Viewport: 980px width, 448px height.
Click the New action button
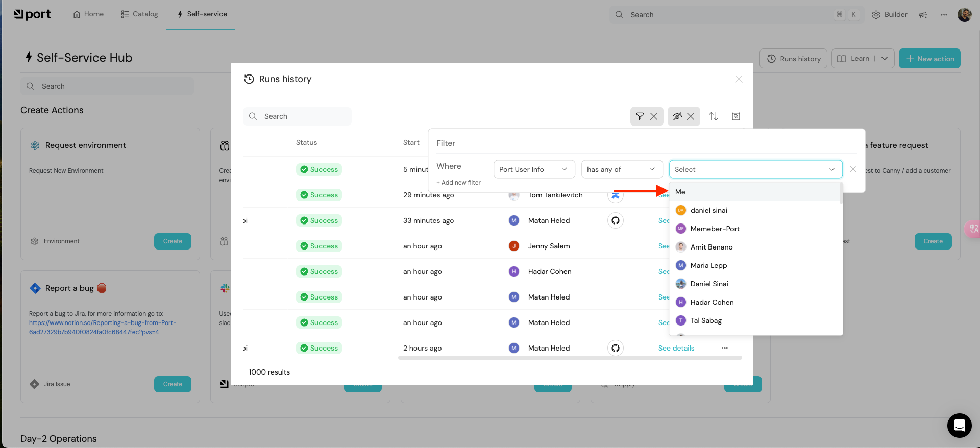tap(929, 59)
